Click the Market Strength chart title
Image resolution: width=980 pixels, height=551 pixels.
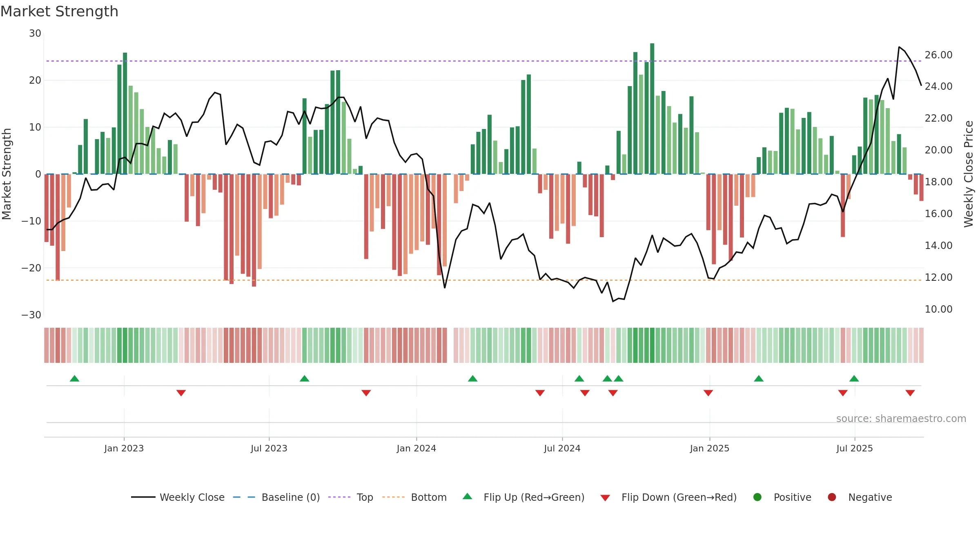click(x=59, y=11)
